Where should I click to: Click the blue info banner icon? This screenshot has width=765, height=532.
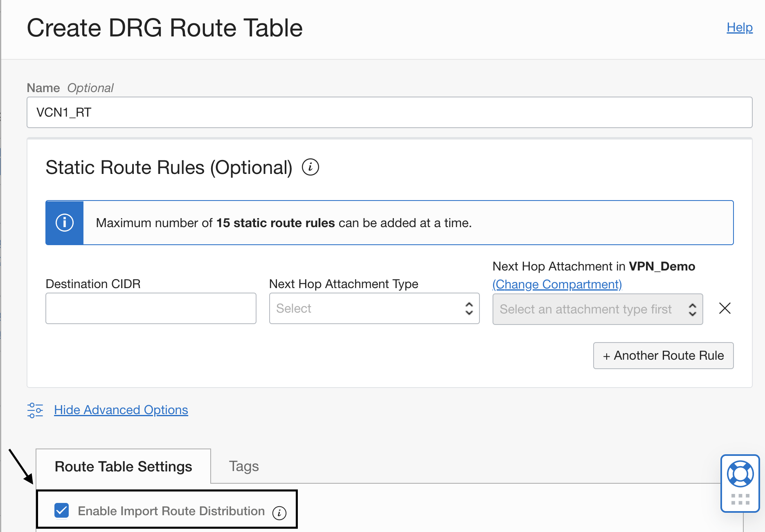coord(65,223)
